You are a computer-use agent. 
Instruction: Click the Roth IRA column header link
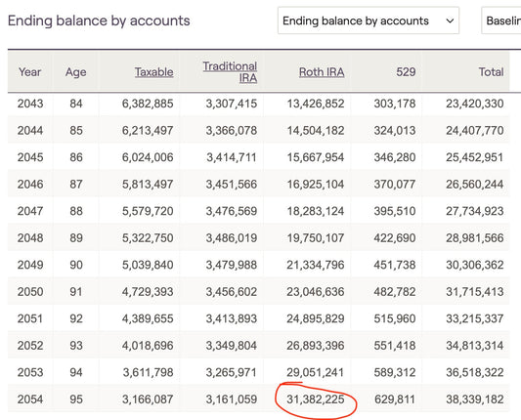tap(322, 72)
